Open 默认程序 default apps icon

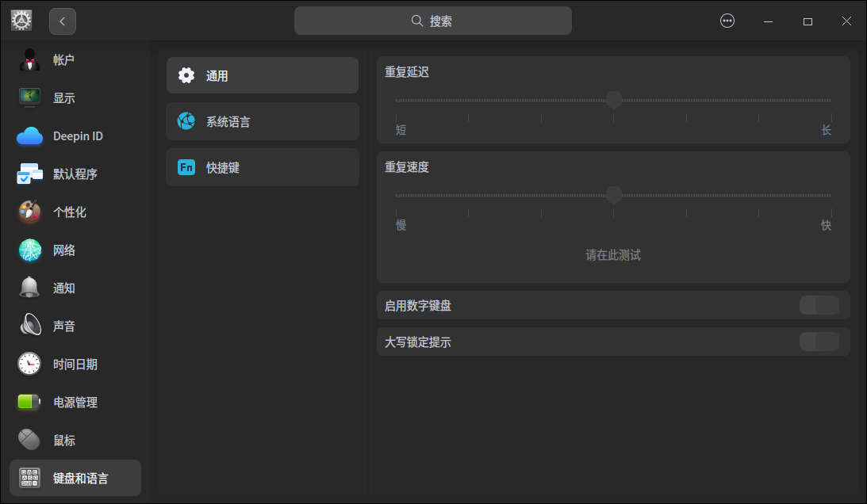29,174
